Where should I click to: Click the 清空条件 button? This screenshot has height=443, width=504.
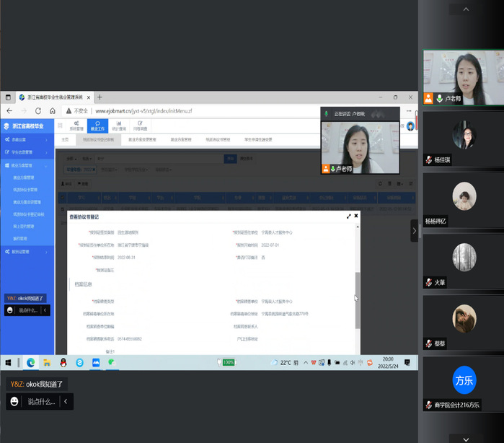246,159
